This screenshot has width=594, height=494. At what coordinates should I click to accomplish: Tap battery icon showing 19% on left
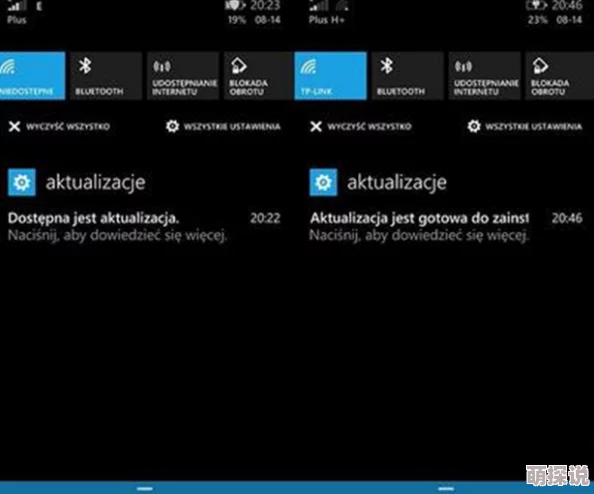235,5
